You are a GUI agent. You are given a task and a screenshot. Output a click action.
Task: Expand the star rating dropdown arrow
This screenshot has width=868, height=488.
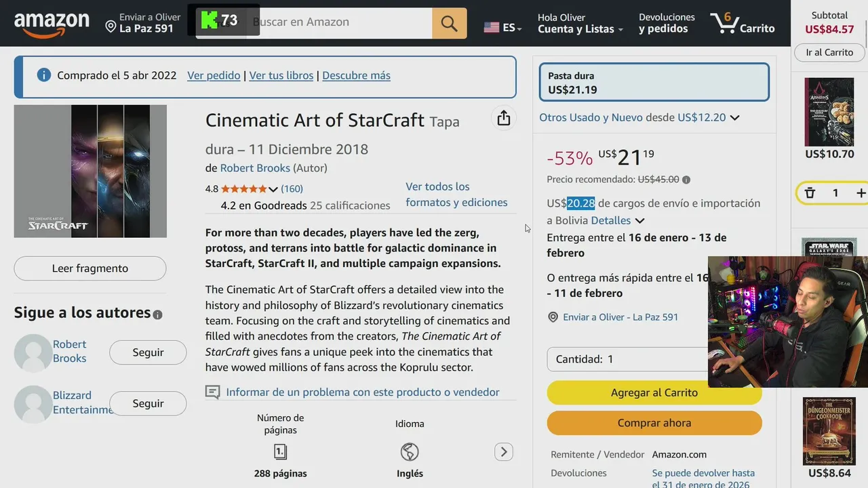coord(273,189)
